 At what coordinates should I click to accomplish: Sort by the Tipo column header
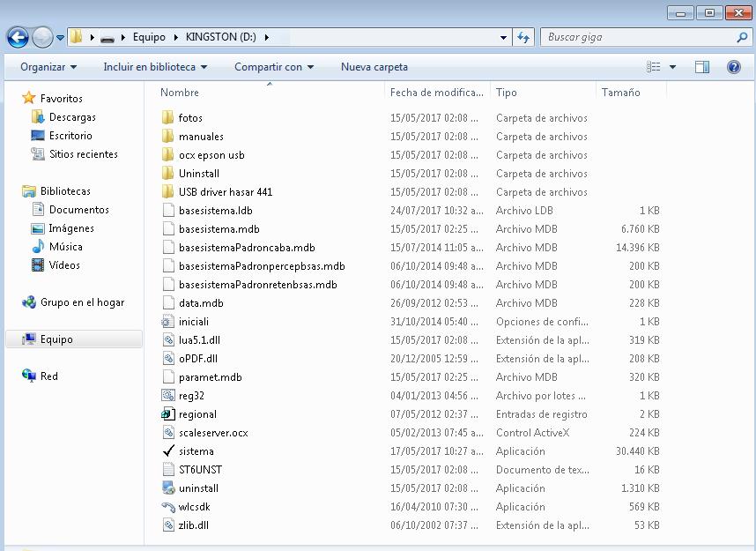coord(507,93)
